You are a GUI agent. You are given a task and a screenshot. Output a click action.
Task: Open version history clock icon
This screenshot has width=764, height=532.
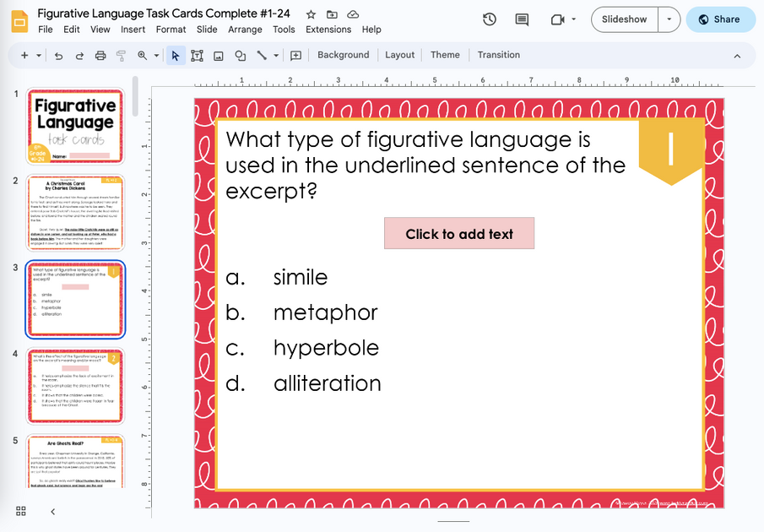coord(490,18)
